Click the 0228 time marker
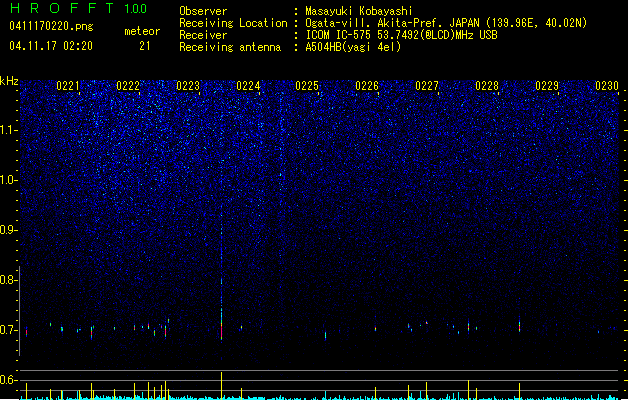The width and height of the screenshot is (629, 400). tap(487, 86)
